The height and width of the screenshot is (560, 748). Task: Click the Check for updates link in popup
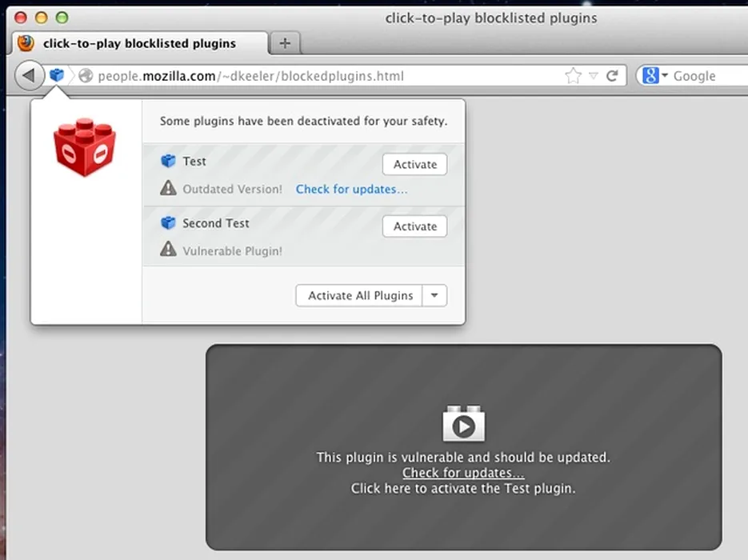[351, 190]
